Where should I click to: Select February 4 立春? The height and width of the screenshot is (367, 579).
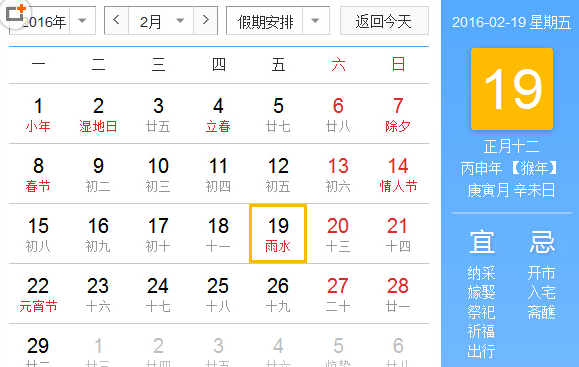(218, 114)
